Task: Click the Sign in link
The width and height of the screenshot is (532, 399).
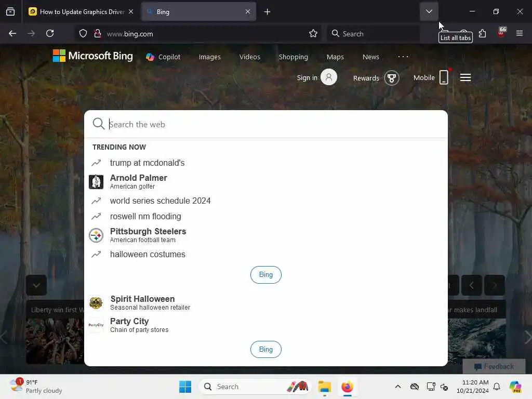Action: pyautogui.click(x=307, y=78)
